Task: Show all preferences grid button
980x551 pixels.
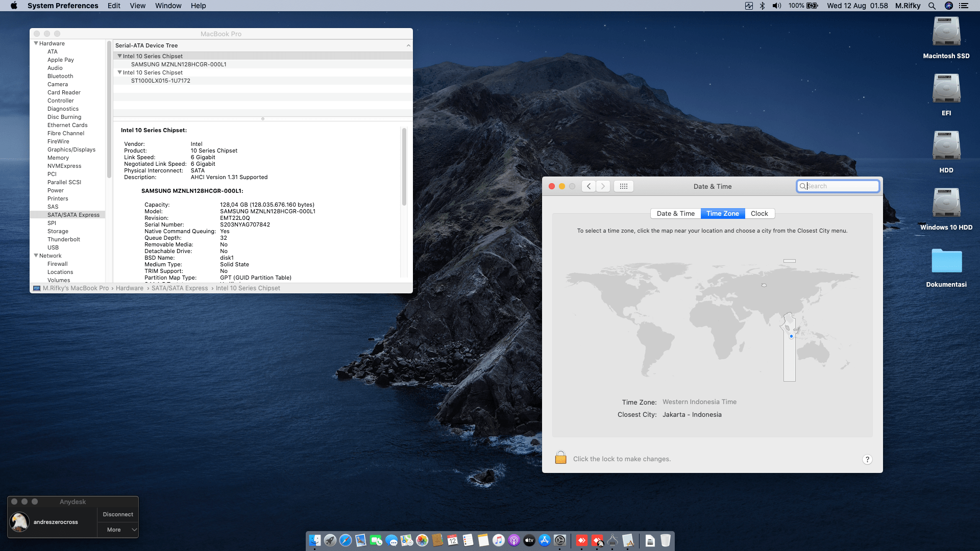Action: tap(623, 186)
